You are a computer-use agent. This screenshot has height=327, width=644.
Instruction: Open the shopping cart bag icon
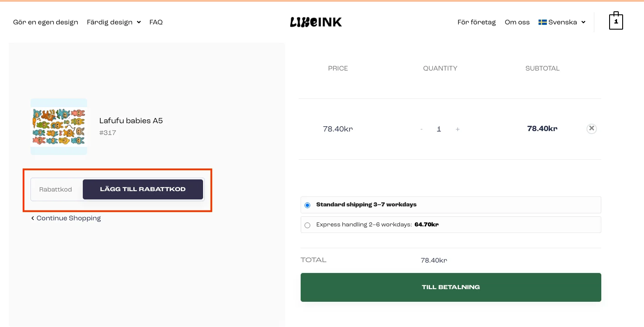point(616,21)
